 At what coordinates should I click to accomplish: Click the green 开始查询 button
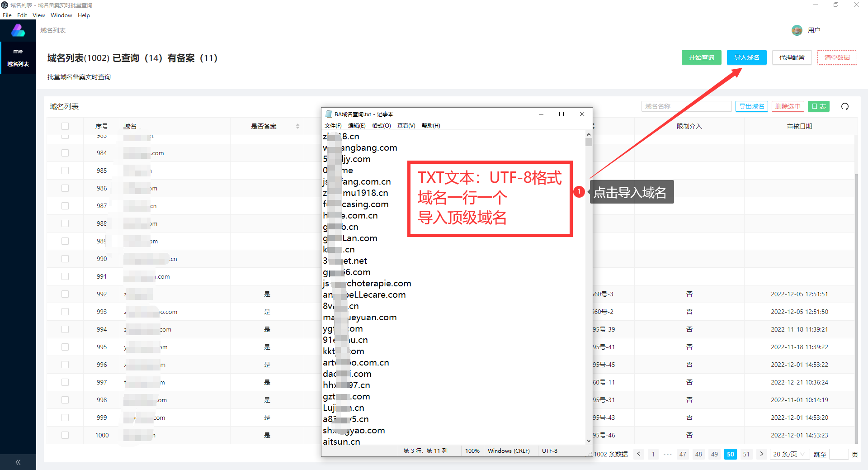tap(701, 57)
